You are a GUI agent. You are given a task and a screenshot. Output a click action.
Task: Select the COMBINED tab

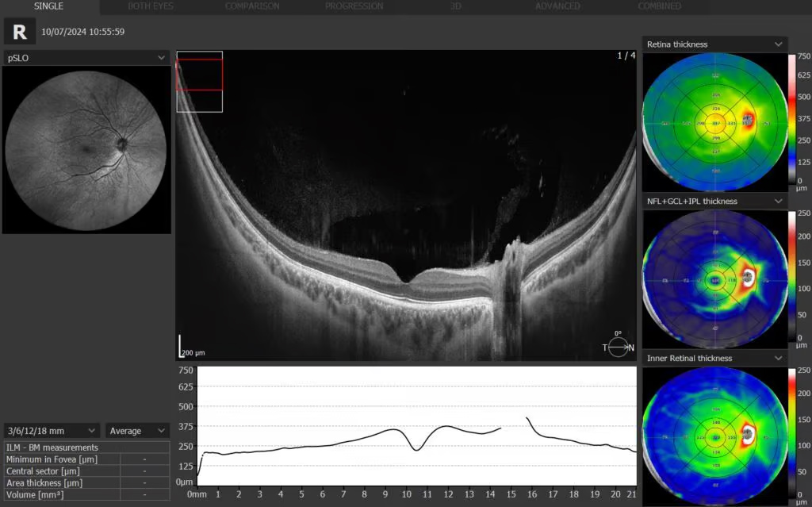(659, 6)
